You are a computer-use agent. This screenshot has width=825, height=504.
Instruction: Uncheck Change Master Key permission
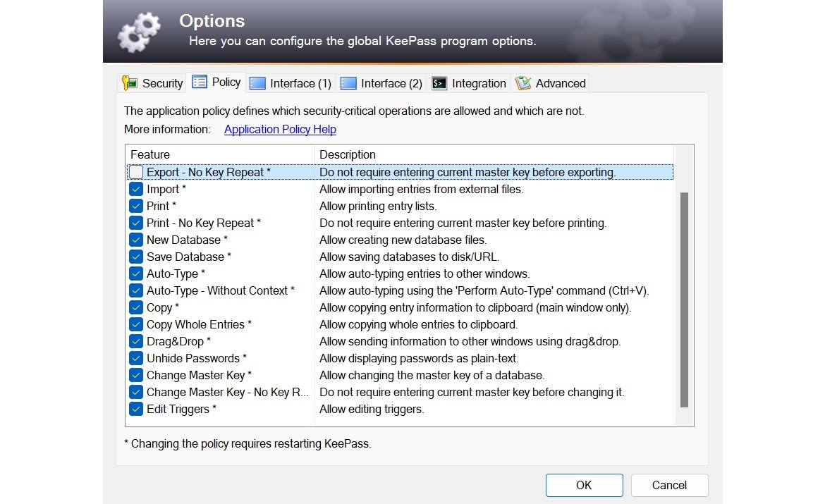pyautogui.click(x=135, y=375)
